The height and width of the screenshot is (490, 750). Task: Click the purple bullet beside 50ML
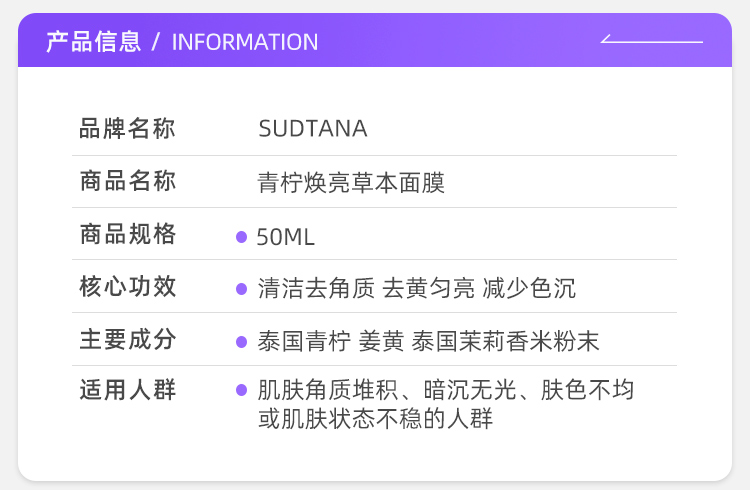point(241,237)
